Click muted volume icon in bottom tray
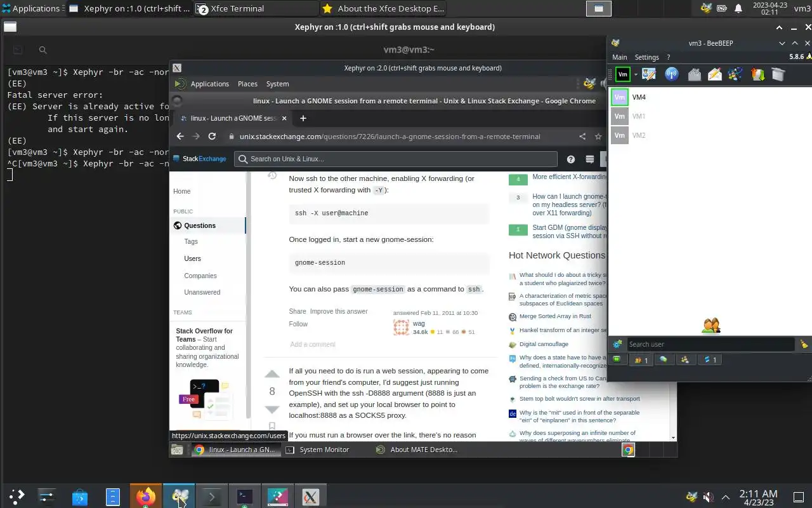Image resolution: width=812 pixels, height=508 pixels. pos(709,497)
